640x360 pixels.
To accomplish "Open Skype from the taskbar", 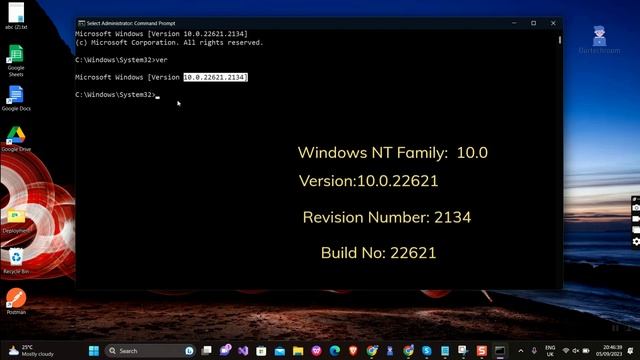I will point(427,351).
